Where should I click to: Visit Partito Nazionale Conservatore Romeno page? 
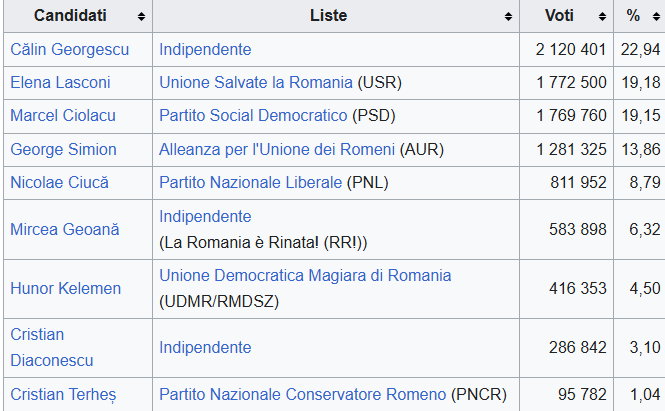coord(303,394)
